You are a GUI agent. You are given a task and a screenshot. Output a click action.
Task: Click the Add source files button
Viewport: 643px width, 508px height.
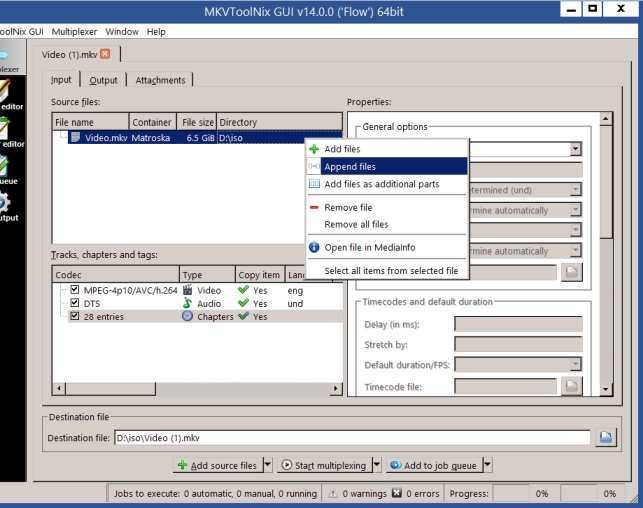click(x=218, y=465)
